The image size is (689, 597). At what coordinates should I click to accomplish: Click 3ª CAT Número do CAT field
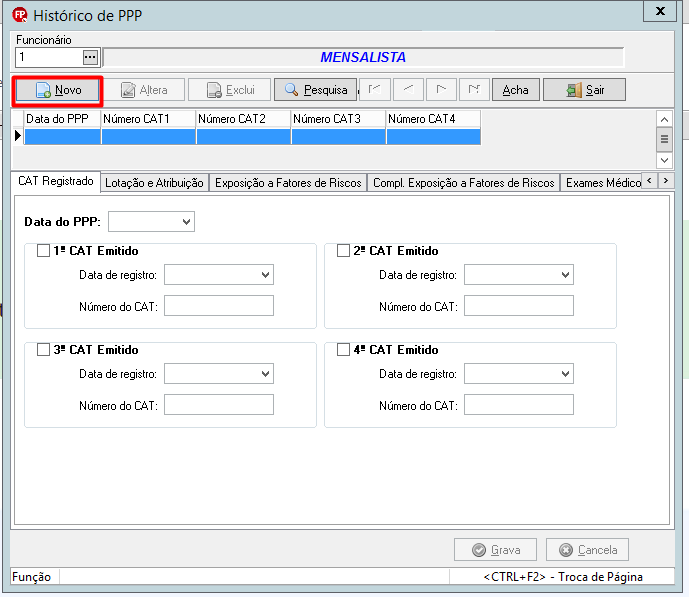[x=219, y=405]
